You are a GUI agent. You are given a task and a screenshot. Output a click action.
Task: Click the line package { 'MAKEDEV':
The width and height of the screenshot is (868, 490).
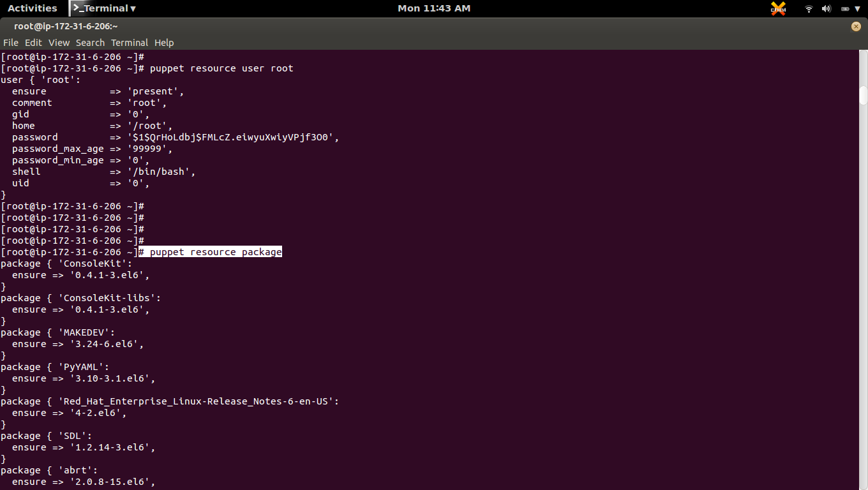tap(58, 332)
